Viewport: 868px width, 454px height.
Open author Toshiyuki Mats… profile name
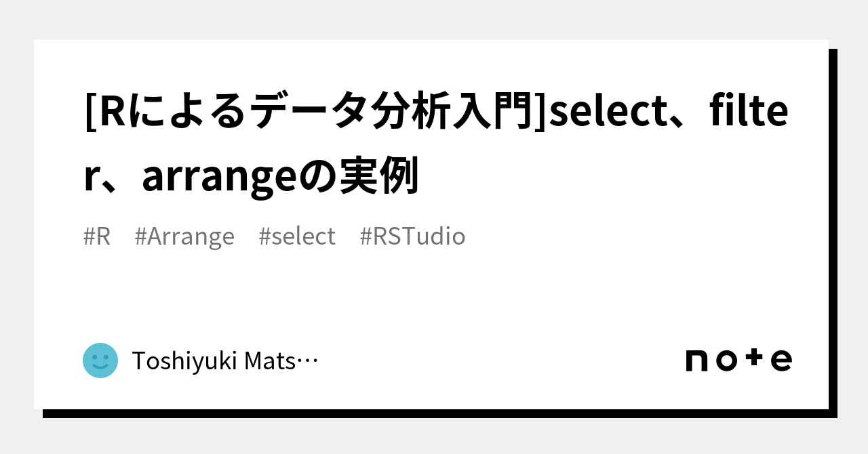214,361
